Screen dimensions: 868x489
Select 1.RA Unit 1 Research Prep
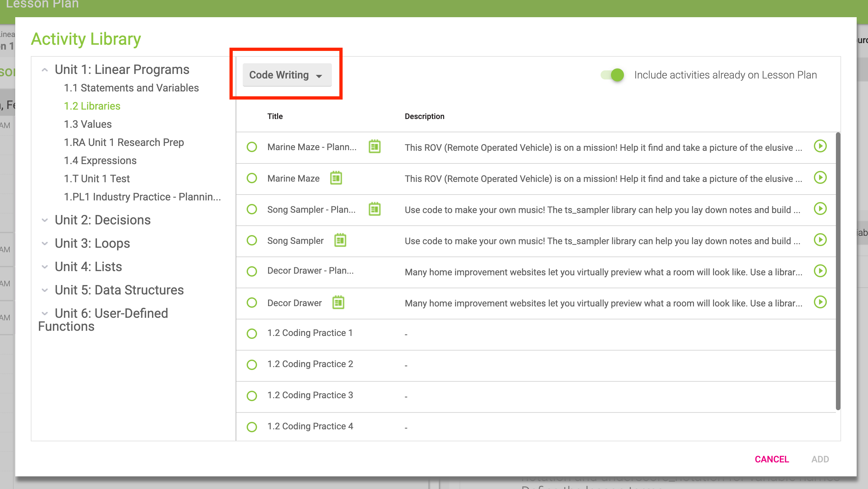coord(124,143)
